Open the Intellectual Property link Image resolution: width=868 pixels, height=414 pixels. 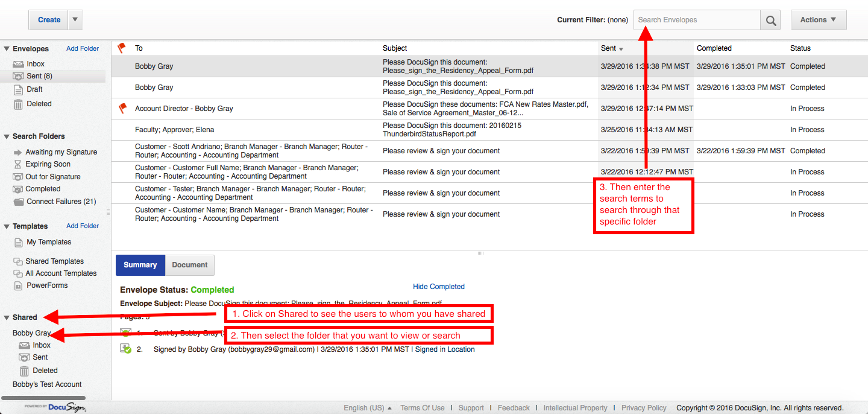576,408
